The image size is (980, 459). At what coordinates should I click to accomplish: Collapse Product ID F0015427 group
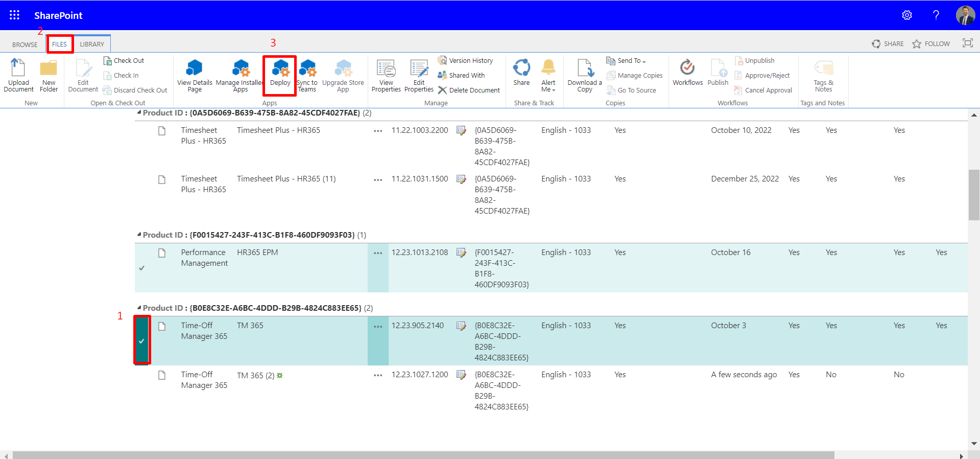coord(139,235)
